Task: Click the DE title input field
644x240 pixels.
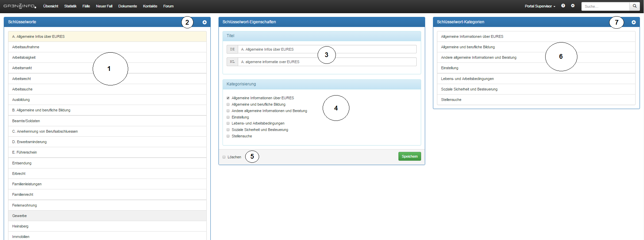Action: pyautogui.click(x=327, y=49)
